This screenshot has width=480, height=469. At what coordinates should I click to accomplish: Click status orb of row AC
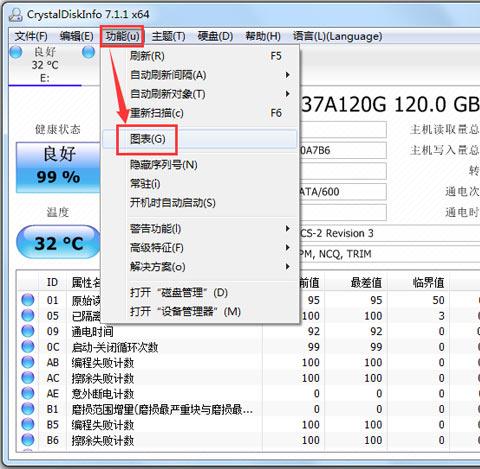pyautogui.click(x=28, y=378)
